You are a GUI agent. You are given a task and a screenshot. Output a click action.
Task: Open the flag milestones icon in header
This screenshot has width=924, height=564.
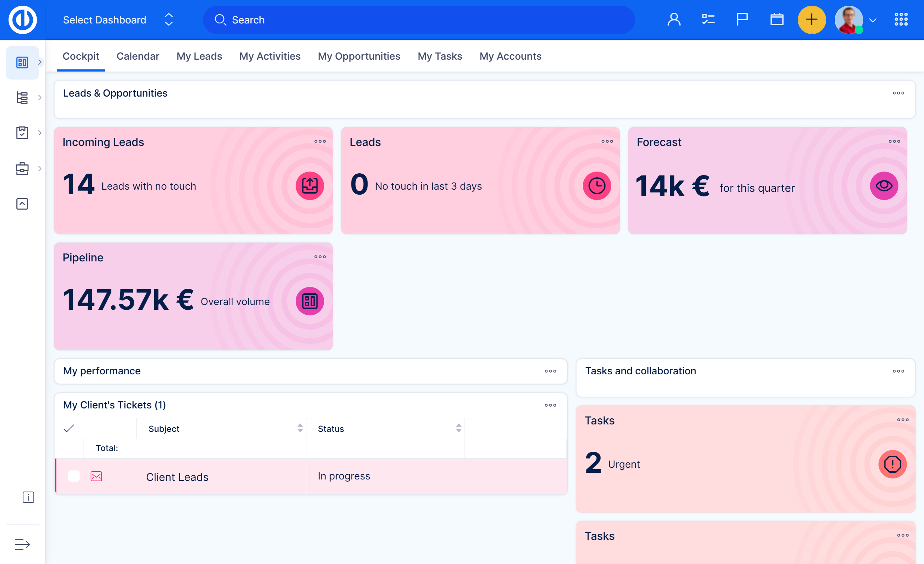point(742,20)
